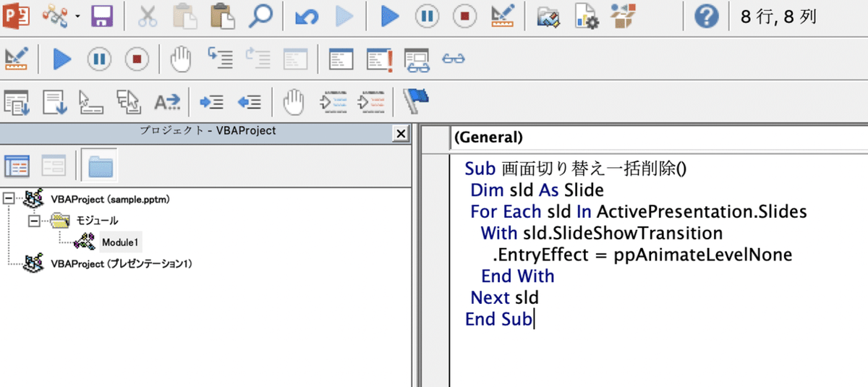Select the モジュール folder
Image resolution: width=868 pixels, height=387 pixels.
97,221
